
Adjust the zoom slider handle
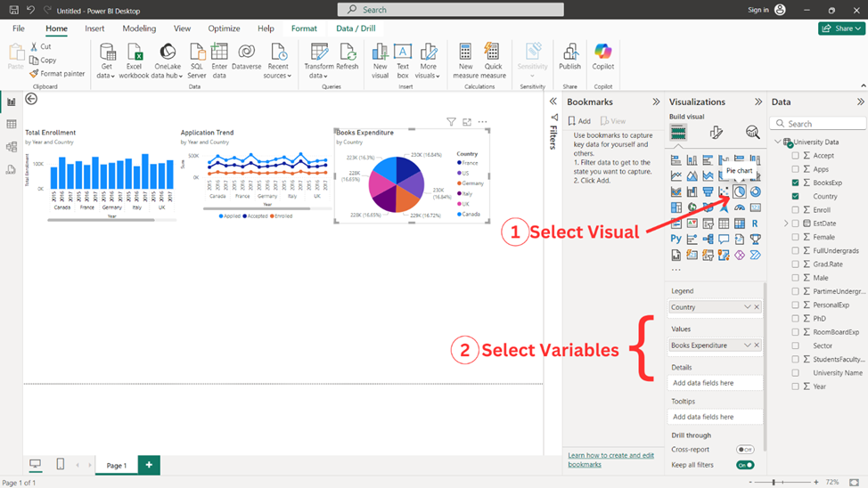[x=774, y=483]
